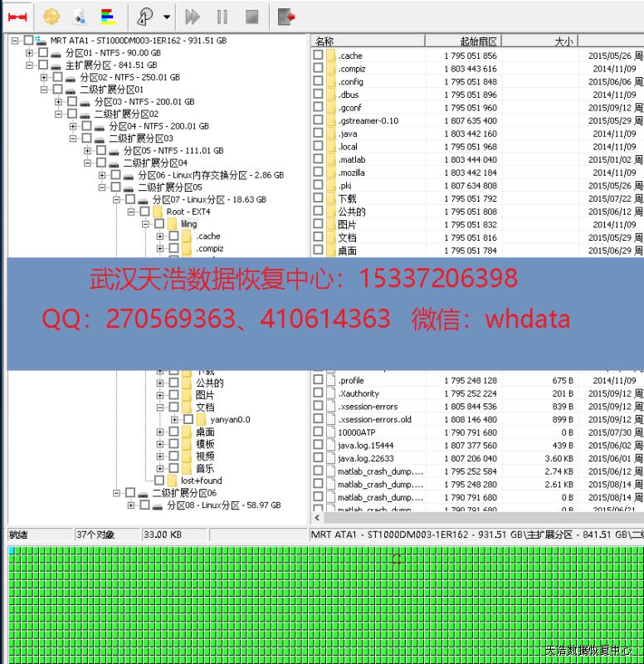Click the exit door icon with red arrow
Viewport: 644px width, 664px height.
(286, 16)
